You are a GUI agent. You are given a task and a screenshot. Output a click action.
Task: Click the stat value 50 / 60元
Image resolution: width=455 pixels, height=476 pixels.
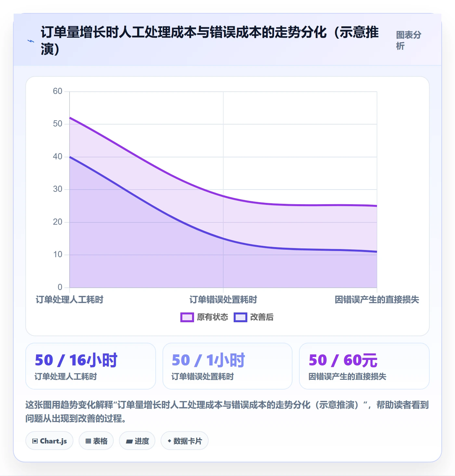(x=343, y=360)
